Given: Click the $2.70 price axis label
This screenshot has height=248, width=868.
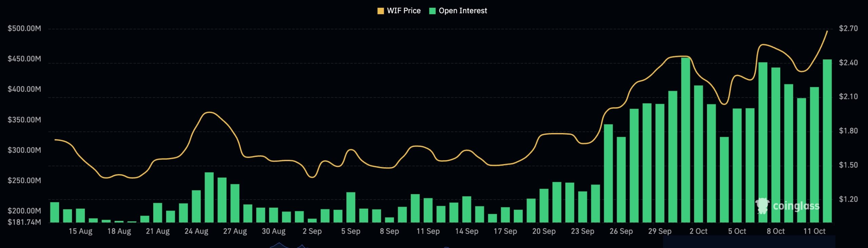Looking at the screenshot, I should click(848, 28).
